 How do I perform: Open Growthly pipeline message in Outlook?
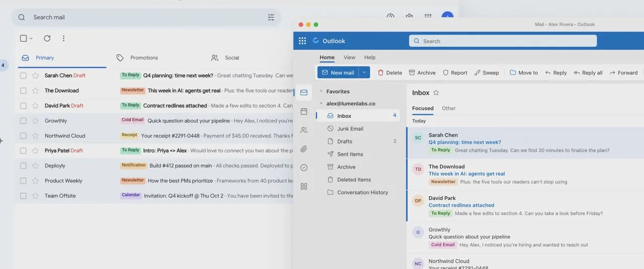[x=525, y=237]
